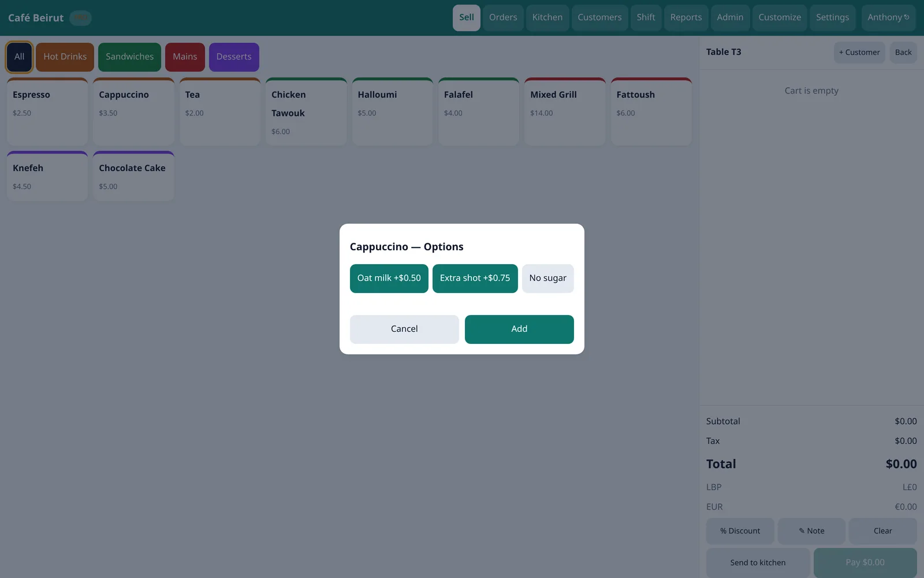The width and height of the screenshot is (924, 578).
Task: Select the Espresso item card
Action: [x=47, y=112]
